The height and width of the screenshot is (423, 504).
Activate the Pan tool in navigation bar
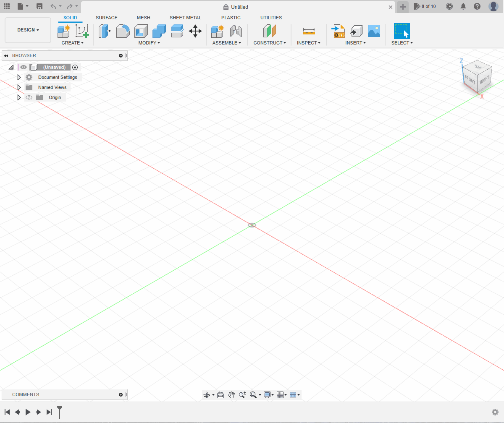[231, 394]
